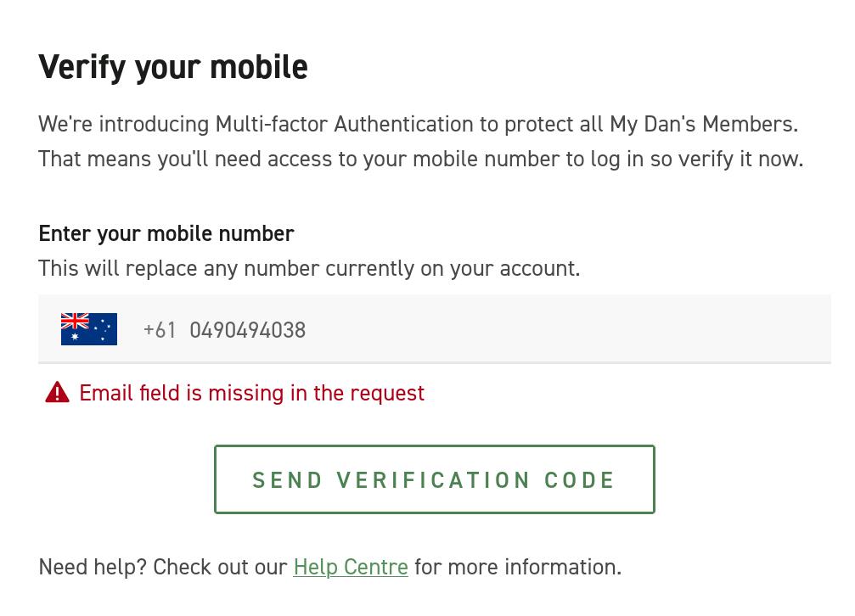
Task: Open the Help Centre link
Action: tap(351, 567)
